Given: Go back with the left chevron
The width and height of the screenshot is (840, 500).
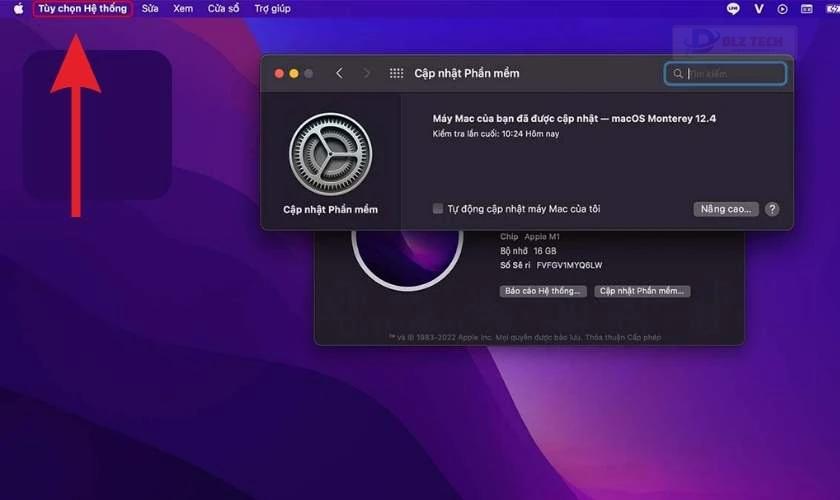Looking at the screenshot, I should coord(339,73).
